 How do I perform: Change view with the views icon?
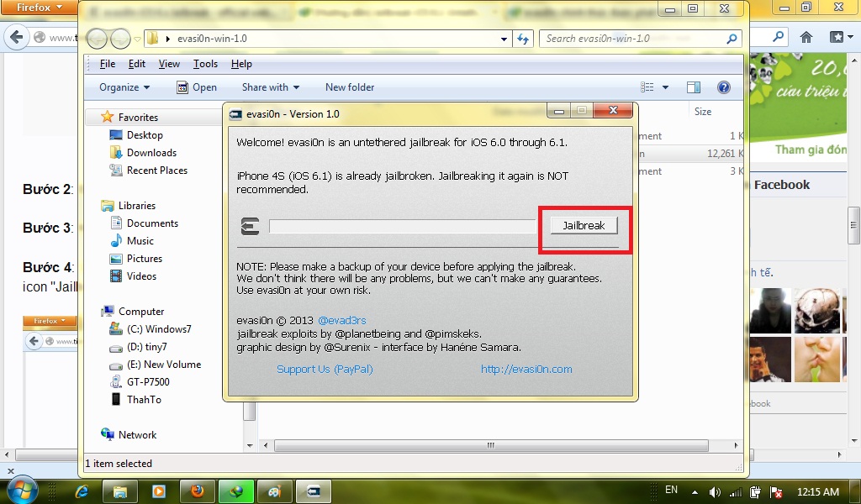coord(647,87)
